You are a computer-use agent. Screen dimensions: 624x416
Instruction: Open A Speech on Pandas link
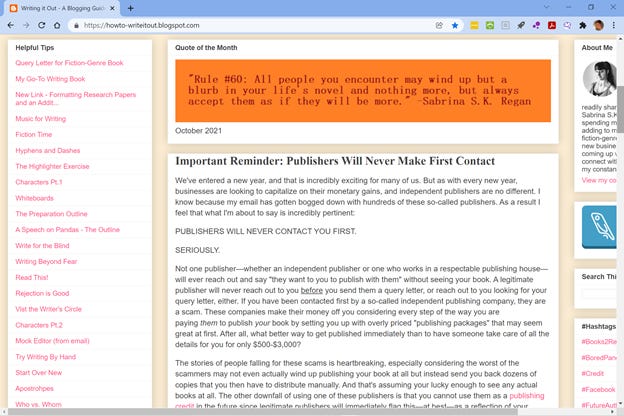click(67, 230)
